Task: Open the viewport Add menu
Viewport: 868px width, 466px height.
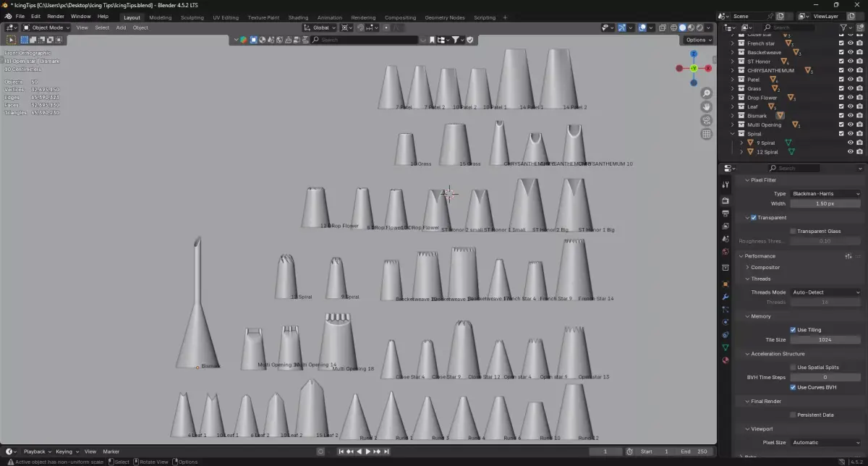Action: [x=121, y=27]
